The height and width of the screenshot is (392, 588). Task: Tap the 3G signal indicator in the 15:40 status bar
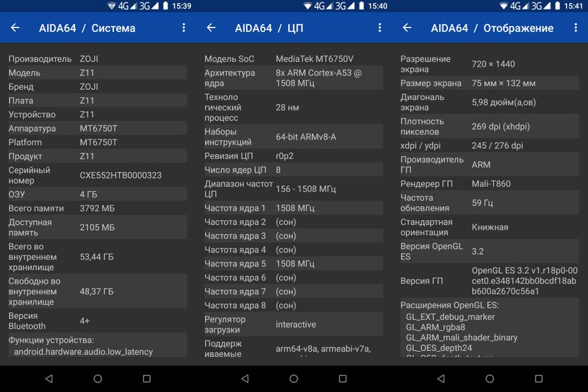pyautogui.click(x=345, y=5)
